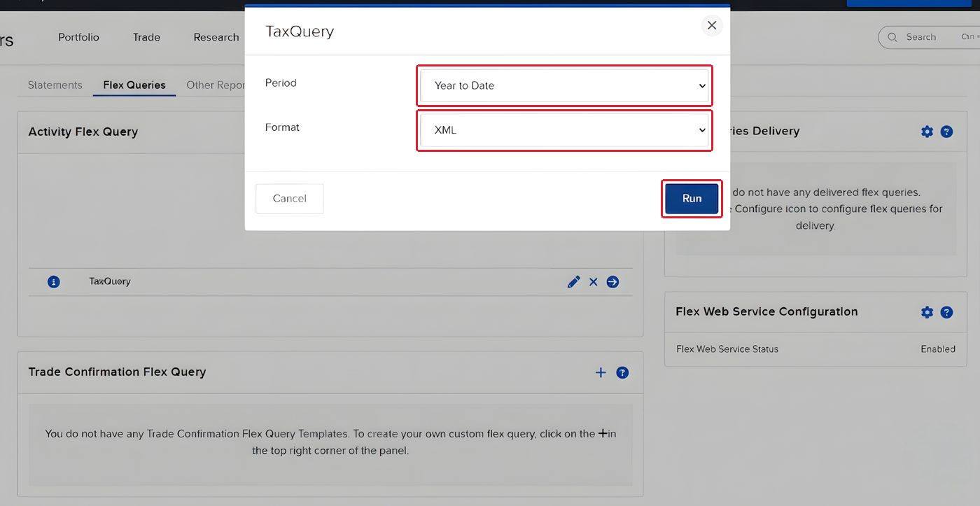Open the Portfolio menu

78,37
